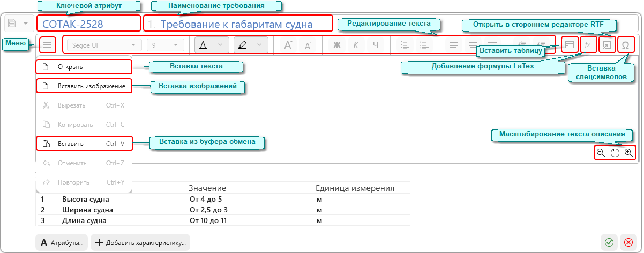Toggle italic formatting (К)

tap(356, 45)
